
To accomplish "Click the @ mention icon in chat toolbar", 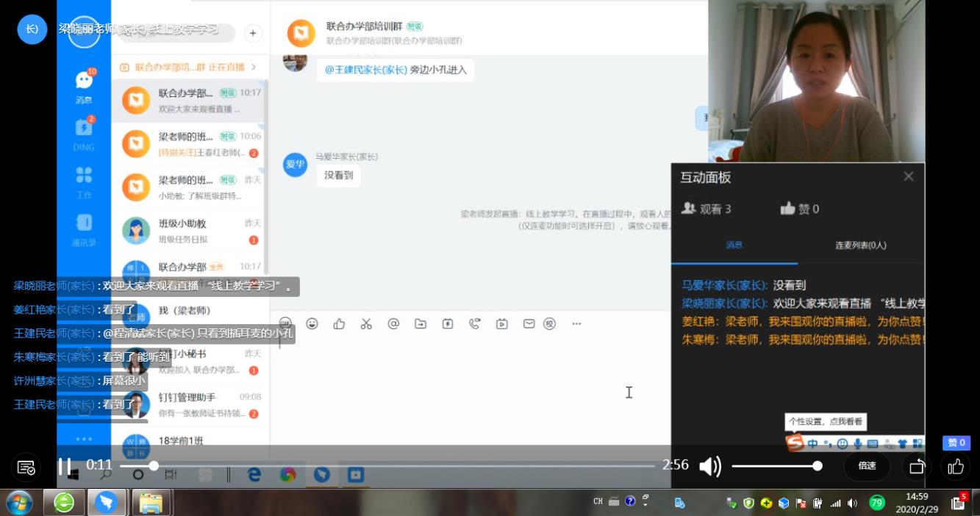I will point(393,323).
